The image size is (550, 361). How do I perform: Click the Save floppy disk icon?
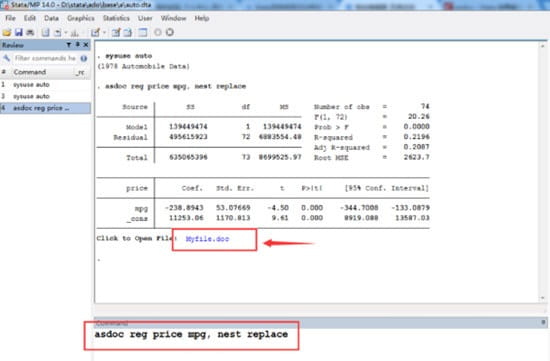19,33
